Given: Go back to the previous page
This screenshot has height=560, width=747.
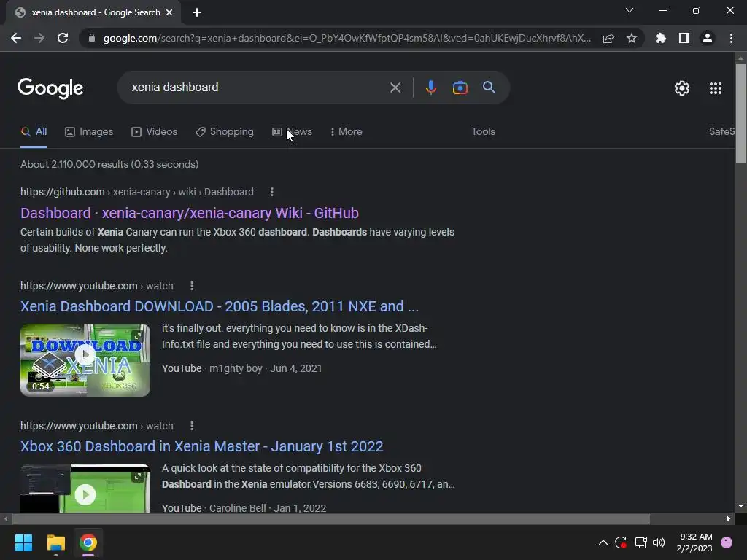Looking at the screenshot, I should point(16,38).
